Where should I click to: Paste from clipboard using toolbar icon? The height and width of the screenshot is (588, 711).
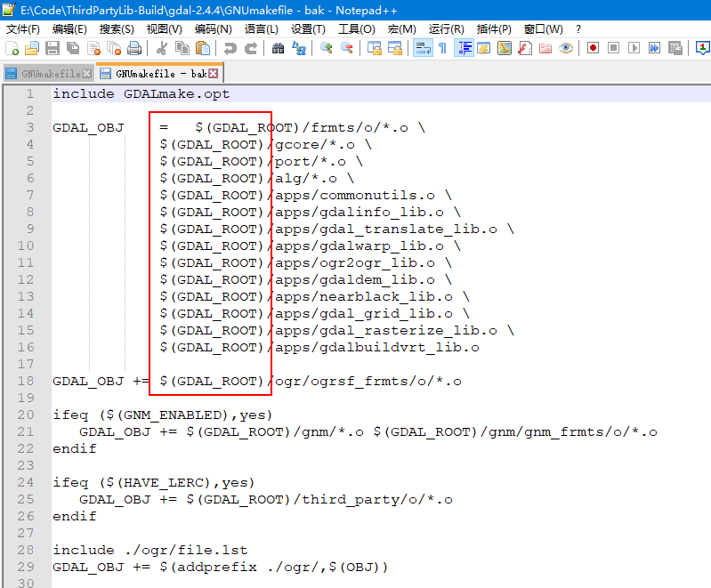coord(203,48)
